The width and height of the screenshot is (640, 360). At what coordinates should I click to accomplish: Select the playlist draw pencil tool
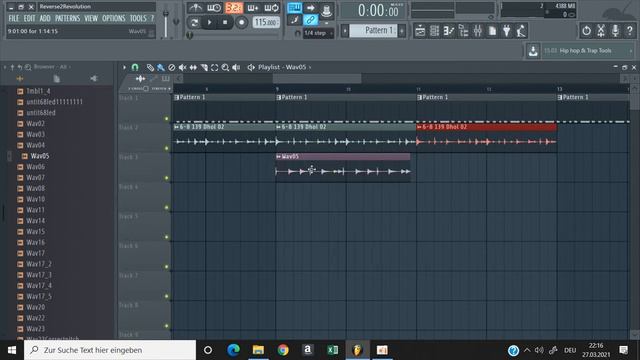(x=150, y=67)
